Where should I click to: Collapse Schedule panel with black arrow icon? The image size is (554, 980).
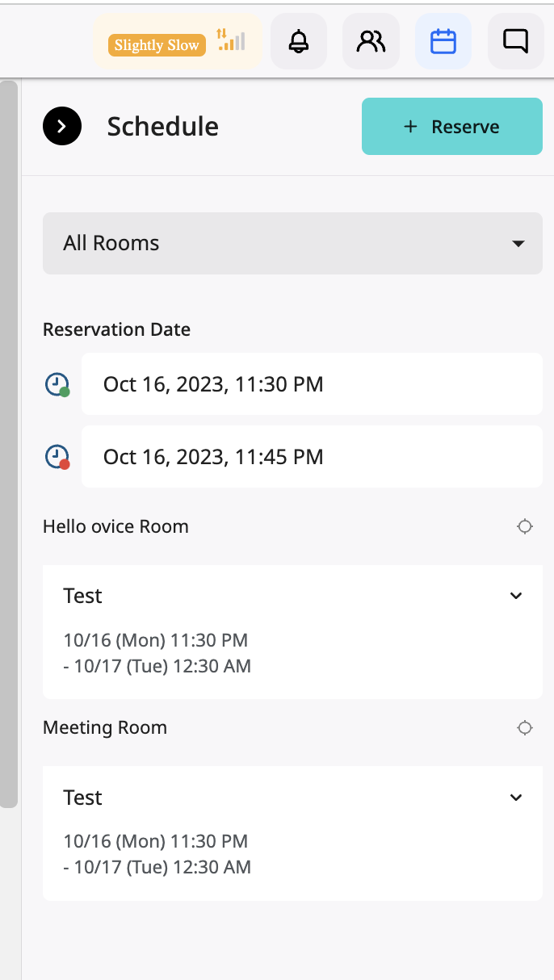click(x=62, y=126)
